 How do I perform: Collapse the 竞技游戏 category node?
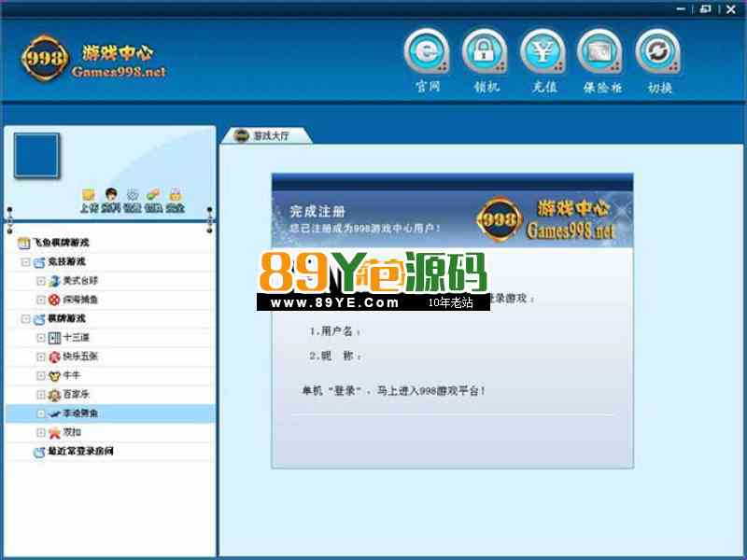point(26,262)
